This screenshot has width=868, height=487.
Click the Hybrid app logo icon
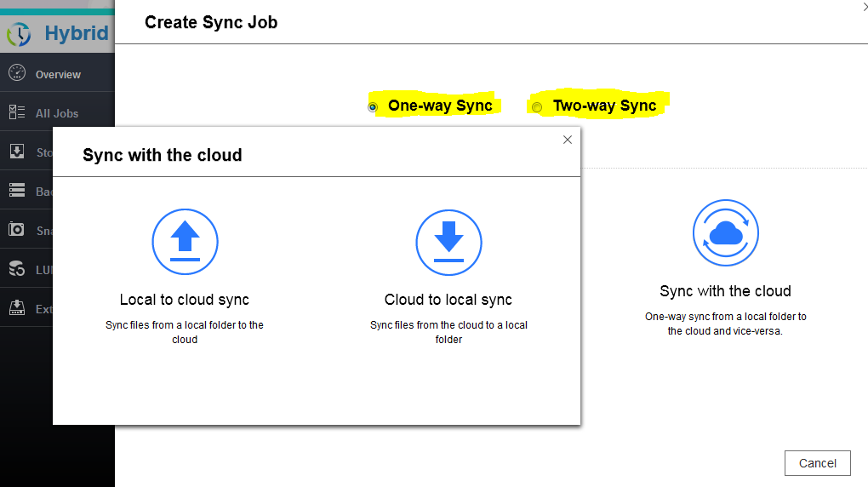pyautogui.click(x=19, y=35)
